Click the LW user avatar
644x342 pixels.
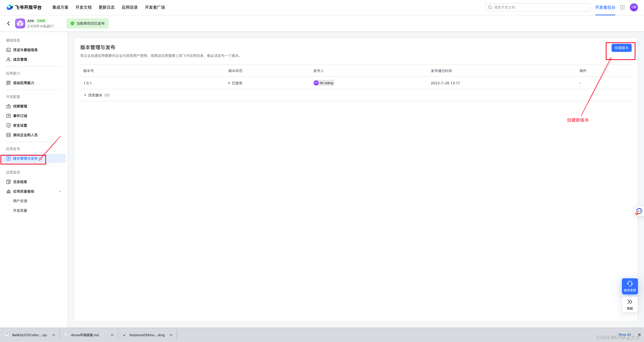[x=634, y=7]
